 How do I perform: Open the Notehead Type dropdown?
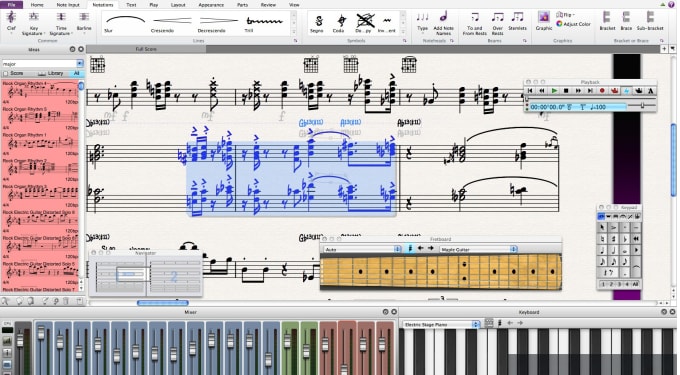tap(422, 22)
